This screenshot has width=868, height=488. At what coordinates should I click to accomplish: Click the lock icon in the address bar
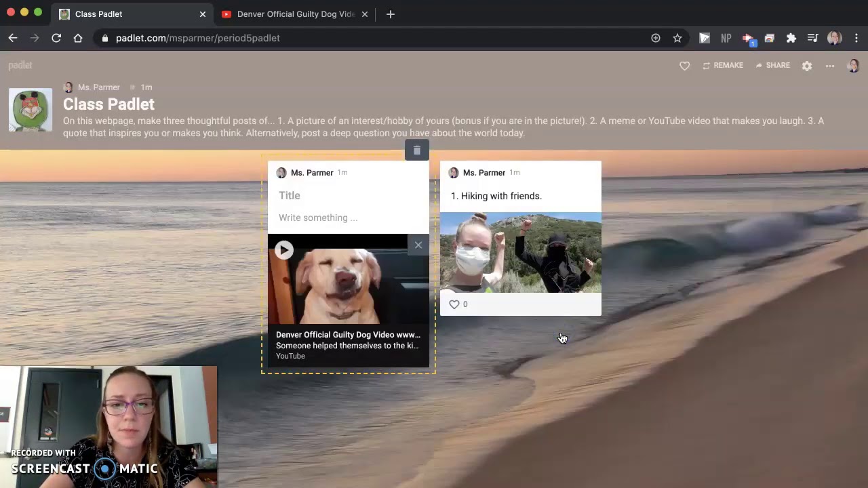[104, 39]
